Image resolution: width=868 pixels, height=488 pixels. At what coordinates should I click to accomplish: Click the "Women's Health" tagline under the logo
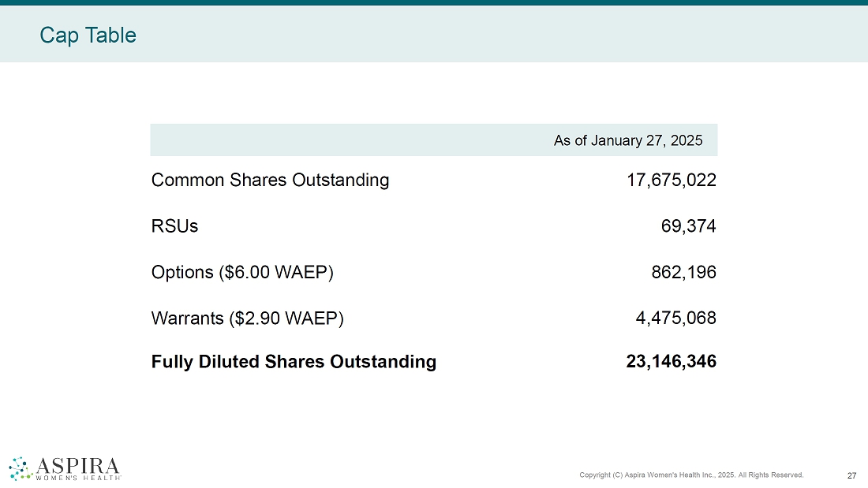click(78, 477)
